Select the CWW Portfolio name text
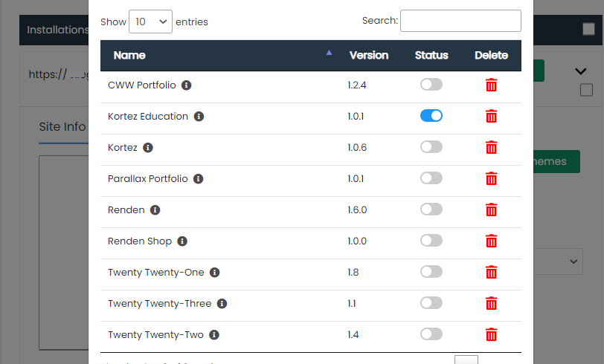 pyautogui.click(x=142, y=85)
